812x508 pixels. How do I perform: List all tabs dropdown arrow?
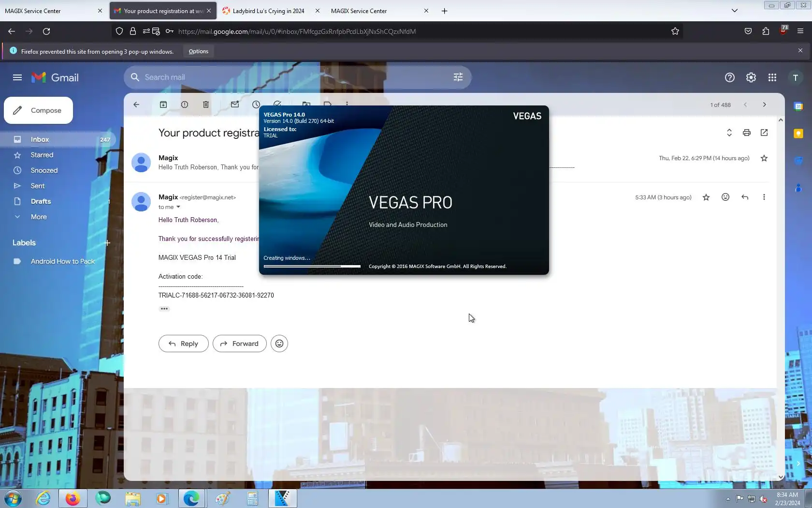(735, 11)
